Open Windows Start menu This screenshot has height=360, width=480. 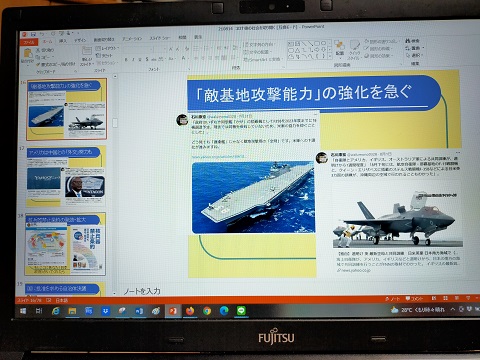coord(23,311)
